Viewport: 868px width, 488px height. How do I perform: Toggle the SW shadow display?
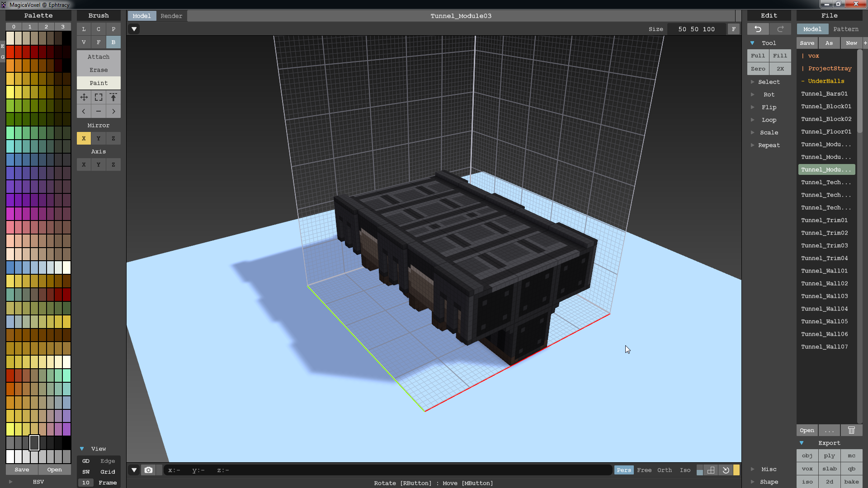(x=86, y=472)
